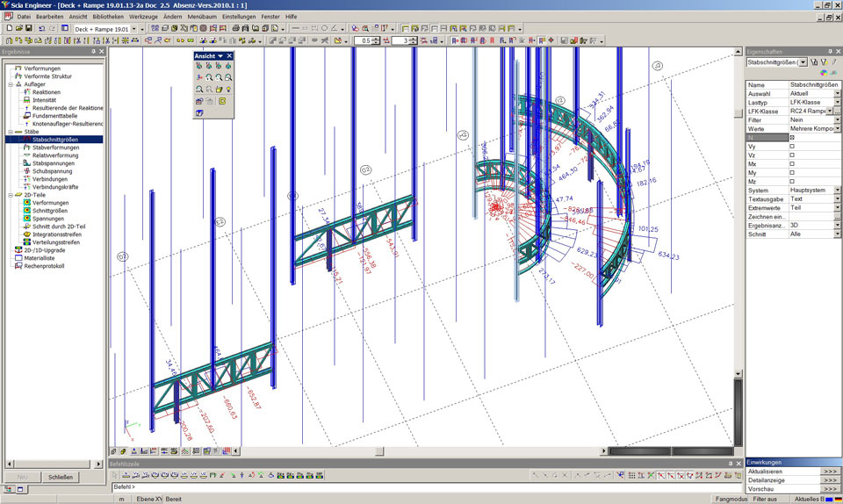This screenshot has height=504, width=843.
Task: Collapse the Auflager tree node
Action: pyautogui.click(x=9, y=84)
